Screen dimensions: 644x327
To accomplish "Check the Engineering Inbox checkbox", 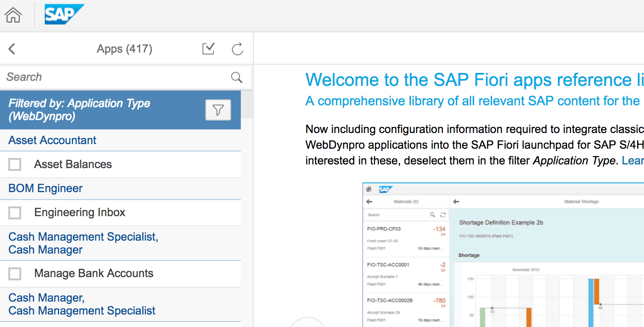I will (15, 212).
